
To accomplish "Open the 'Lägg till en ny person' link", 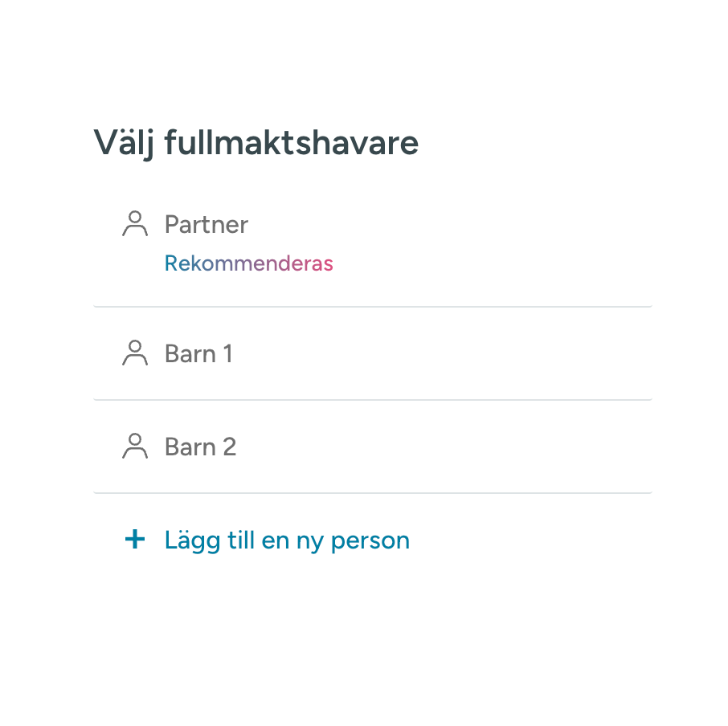I will [287, 540].
